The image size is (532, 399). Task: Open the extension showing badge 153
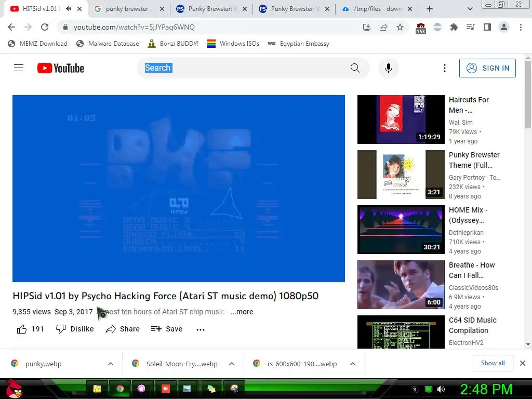tap(420, 28)
